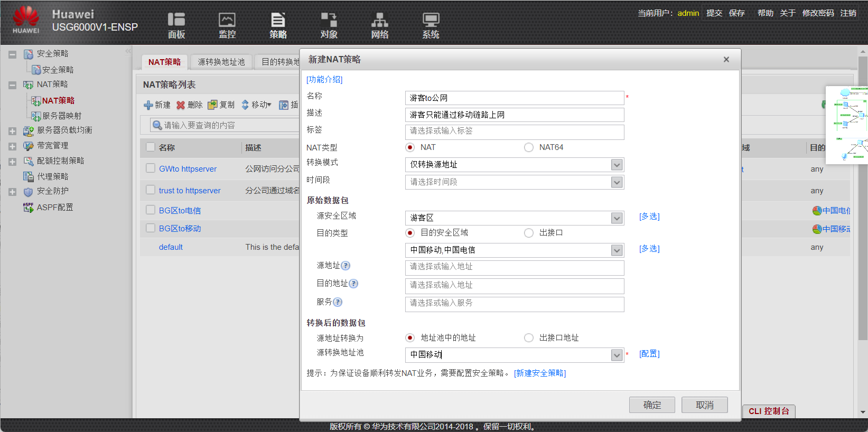Click the 新建 plus icon in toolbar

point(148,105)
